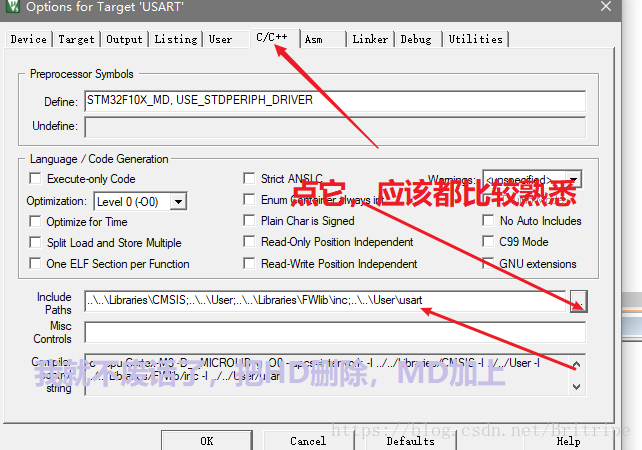
Task: Switch to the Linker tab
Action: pyautogui.click(x=370, y=39)
